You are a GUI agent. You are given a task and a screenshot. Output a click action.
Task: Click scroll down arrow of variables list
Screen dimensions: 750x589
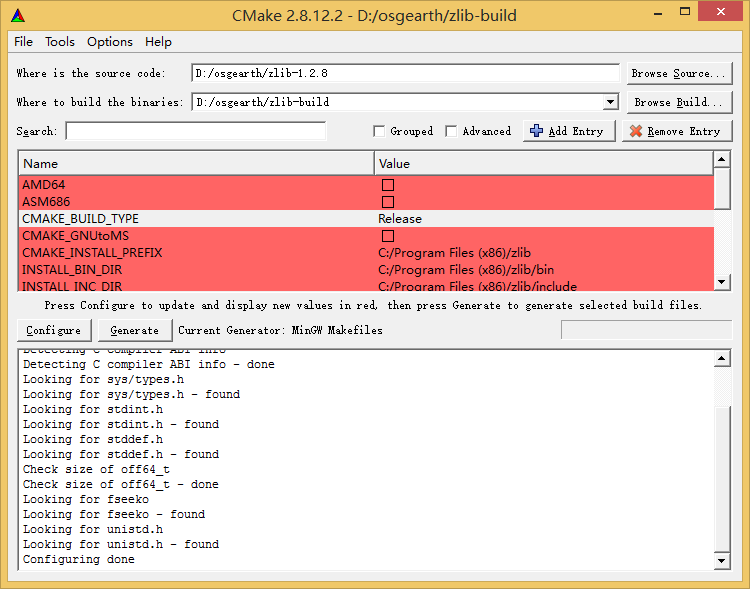pyautogui.click(x=722, y=282)
